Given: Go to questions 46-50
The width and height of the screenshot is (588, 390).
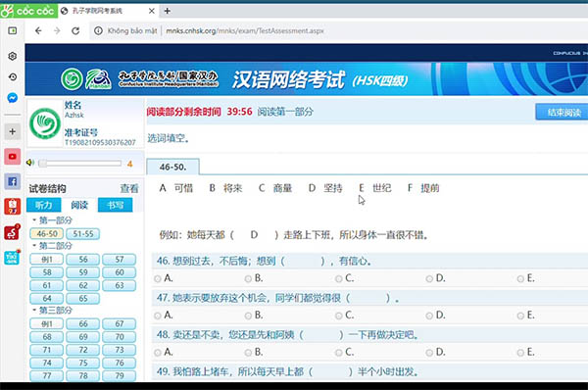Looking at the screenshot, I should coord(47,234).
